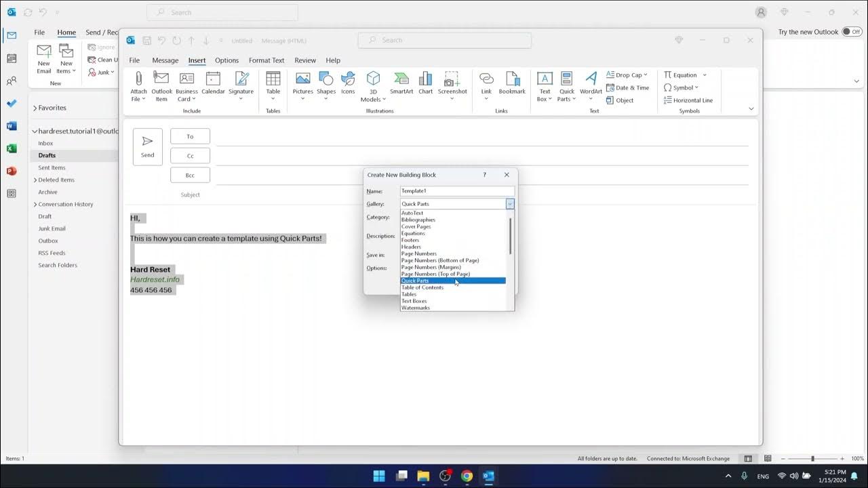Click the Name field containing Template1
This screenshot has height=488, width=868.
click(456, 191)
